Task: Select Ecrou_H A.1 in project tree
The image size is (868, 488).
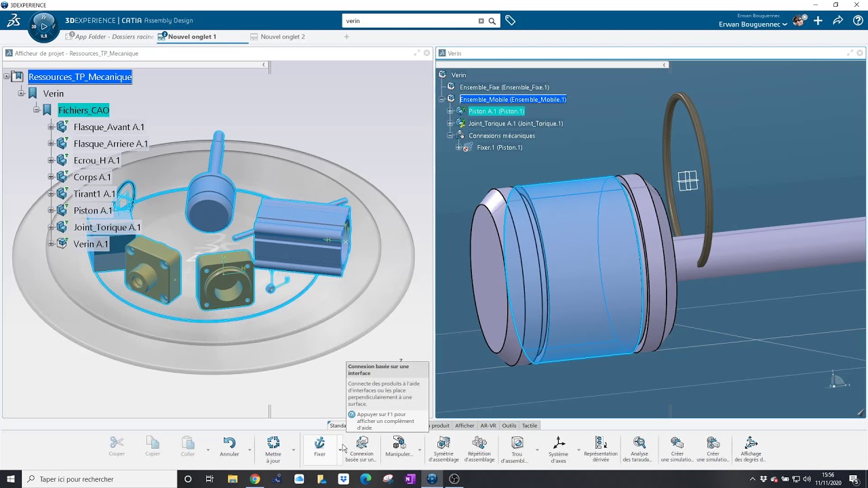Action: (x=97, y=161)
